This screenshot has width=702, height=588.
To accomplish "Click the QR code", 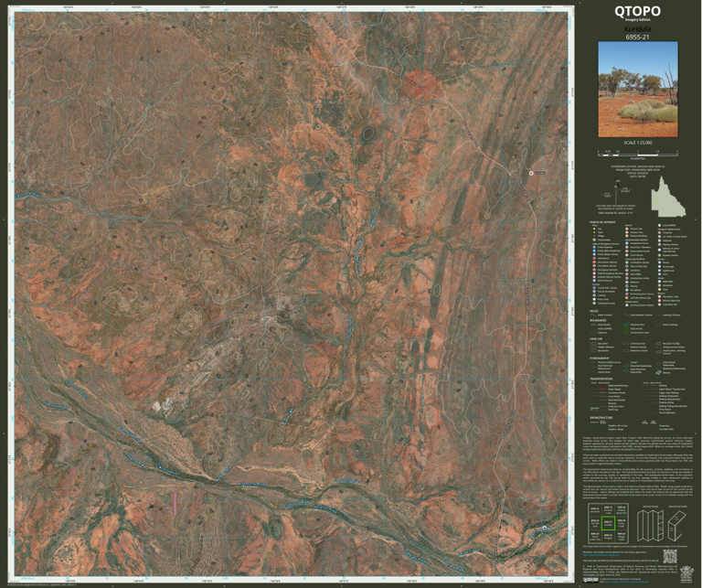I will point(670,556).
